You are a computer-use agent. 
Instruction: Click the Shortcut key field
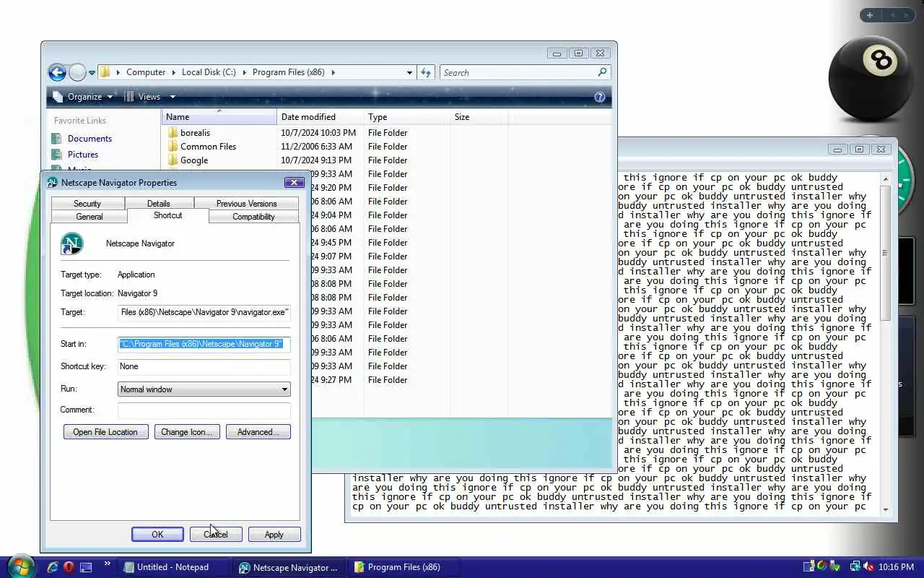coord(204,366)
